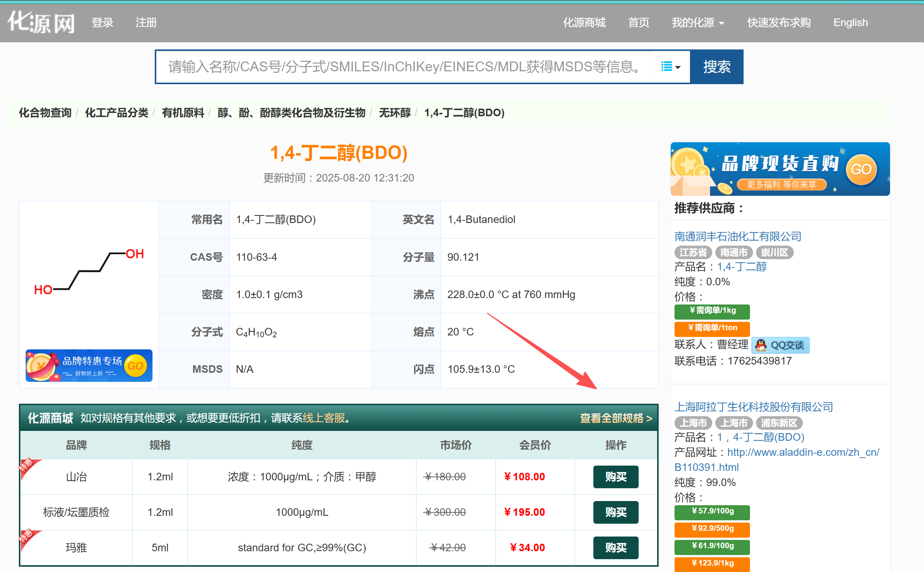Contact 线上客服 link in mall header

[323, 418]
